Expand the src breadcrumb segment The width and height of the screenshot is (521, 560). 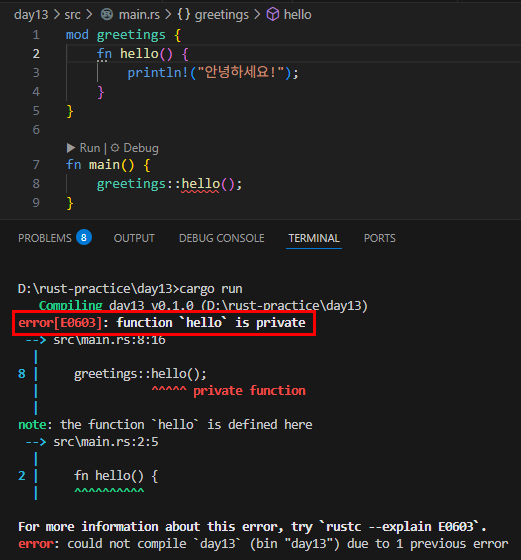point(72,15)
